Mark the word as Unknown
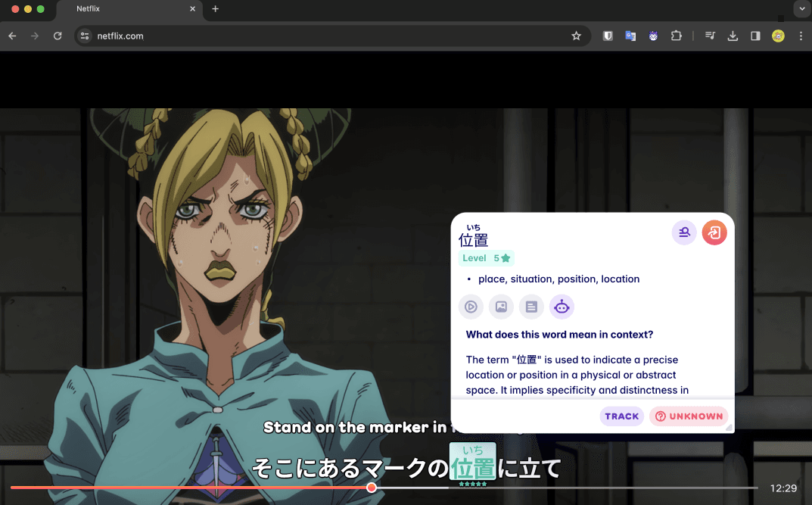Image resolution: width=812 pixels, height=505 pixels. point(689,416)
